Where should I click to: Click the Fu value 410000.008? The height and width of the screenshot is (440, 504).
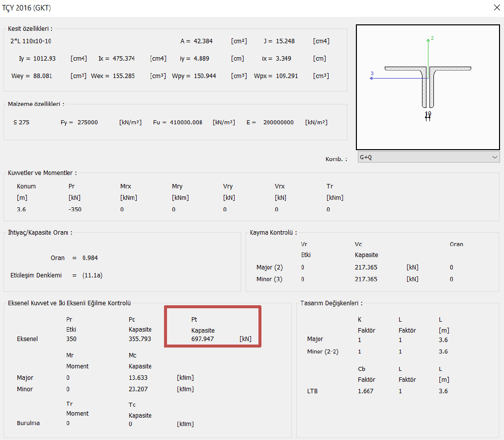186,122
